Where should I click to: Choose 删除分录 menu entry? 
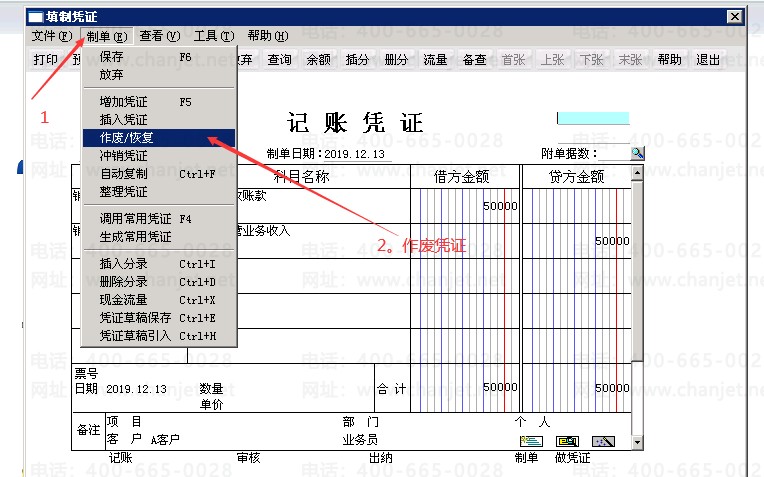tap(159, 282)
